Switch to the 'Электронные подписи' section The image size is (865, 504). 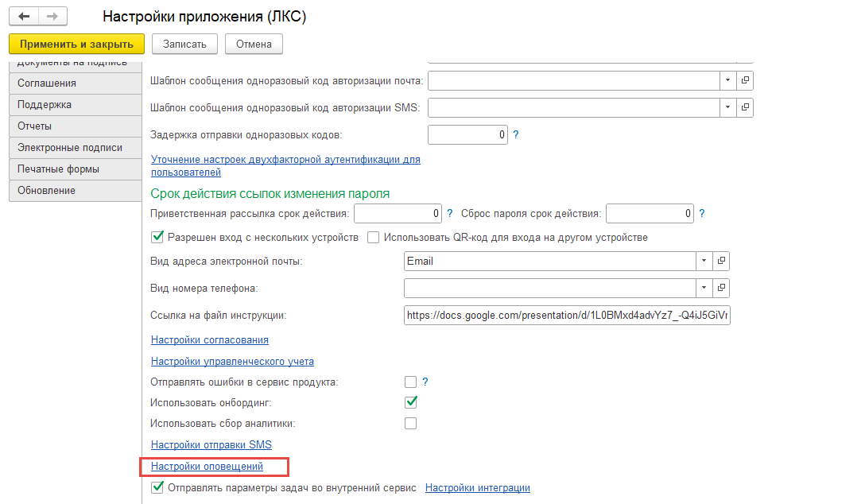click(76, 148)
